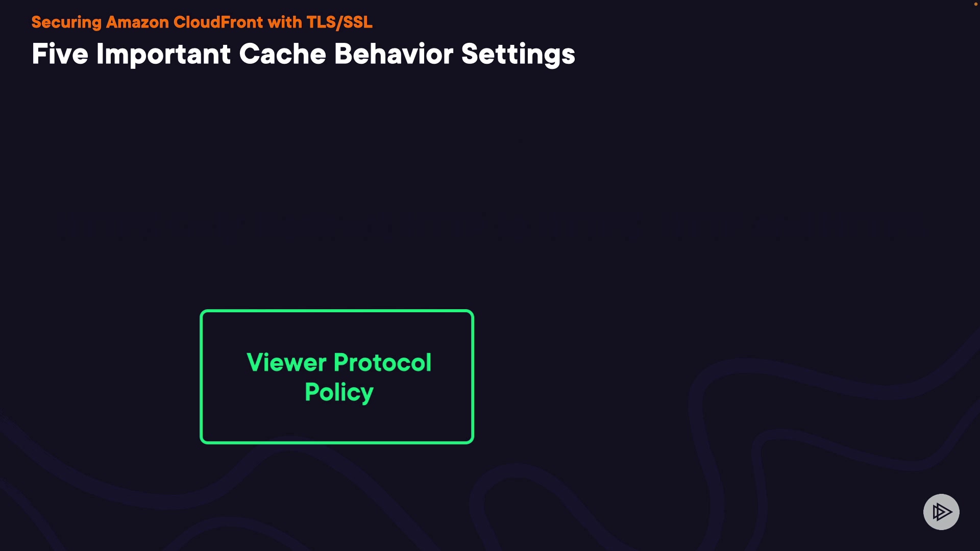Click the word "CloudFront" in the subtitle

point(218,22)
